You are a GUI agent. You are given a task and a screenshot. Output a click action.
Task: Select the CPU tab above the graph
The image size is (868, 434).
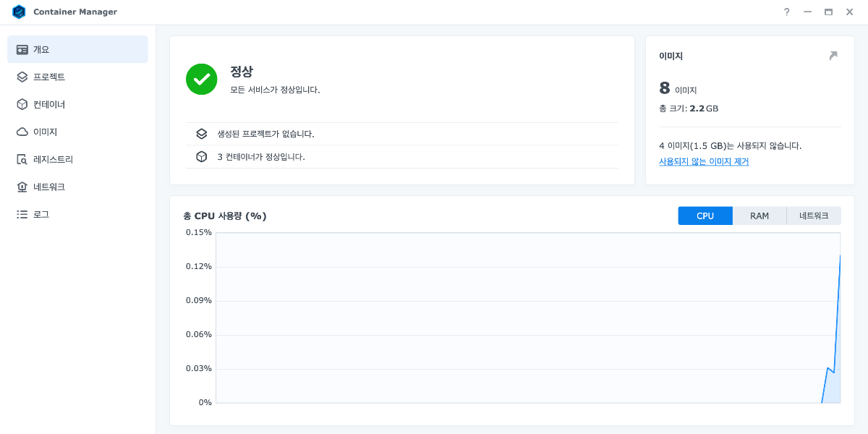click(x=705, y=216)
